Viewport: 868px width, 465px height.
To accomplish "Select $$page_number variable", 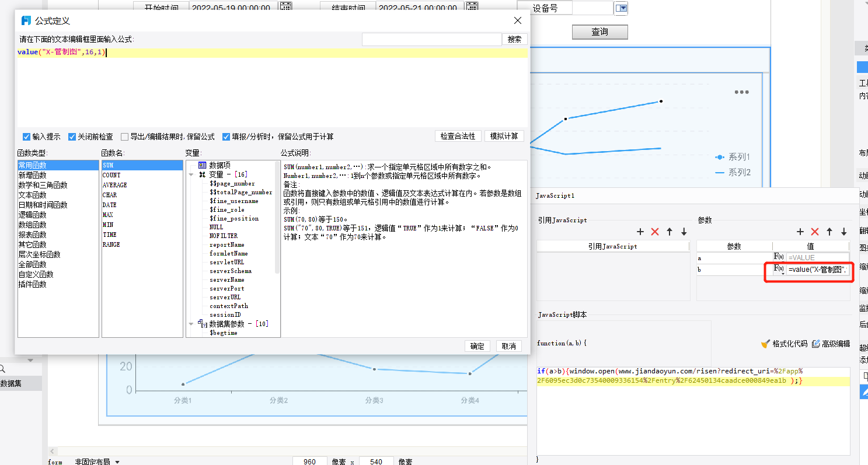I will tap(232, 183).
